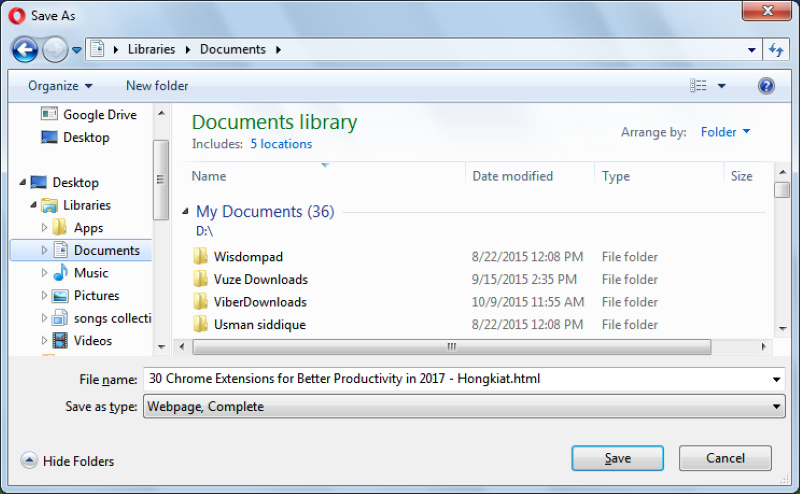Click the horizontal scrollbar thumb
The width and height of the screenshot is (800, 494).
[x=452, y=347]
